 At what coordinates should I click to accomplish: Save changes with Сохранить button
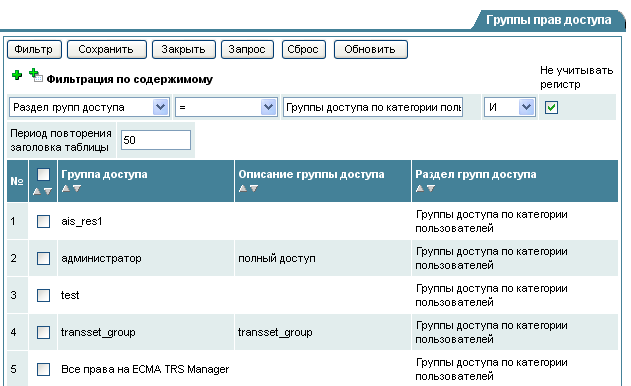[x=106, y=50]
